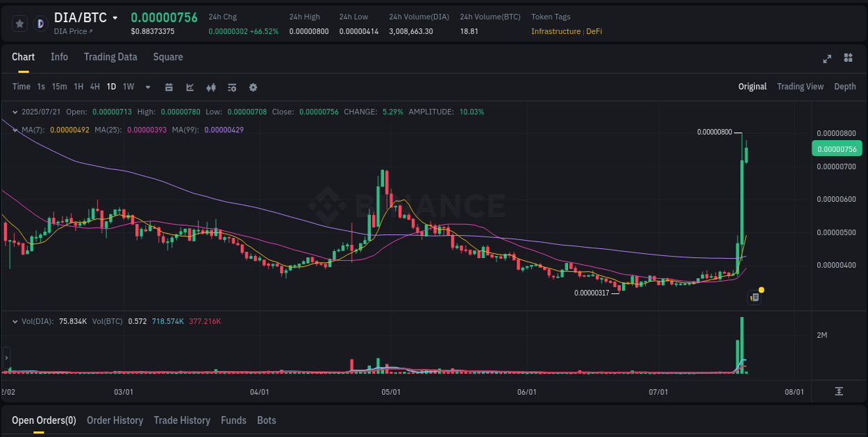Open the date range calendar picker
The width and height of the screenshot is (868, 437).
point(169,87)
